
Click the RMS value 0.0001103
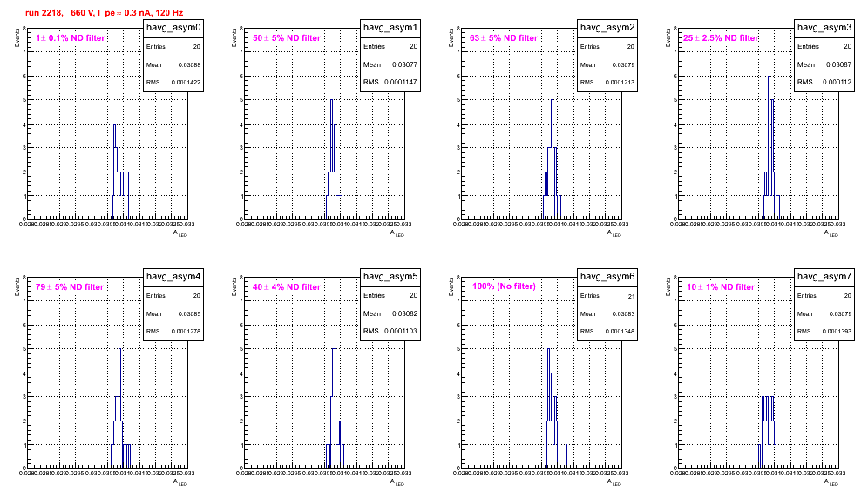402,332
